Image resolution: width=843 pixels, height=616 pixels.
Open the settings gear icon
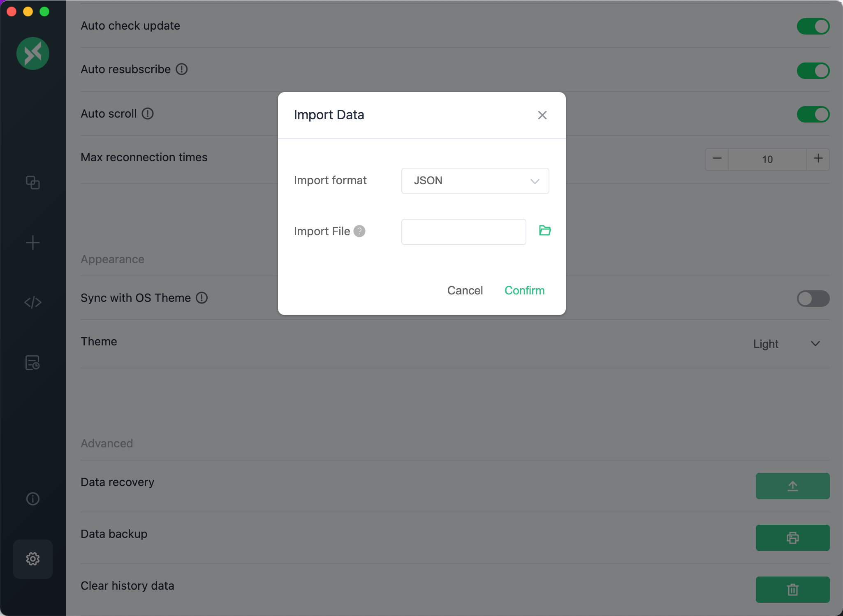pos(33,558)
